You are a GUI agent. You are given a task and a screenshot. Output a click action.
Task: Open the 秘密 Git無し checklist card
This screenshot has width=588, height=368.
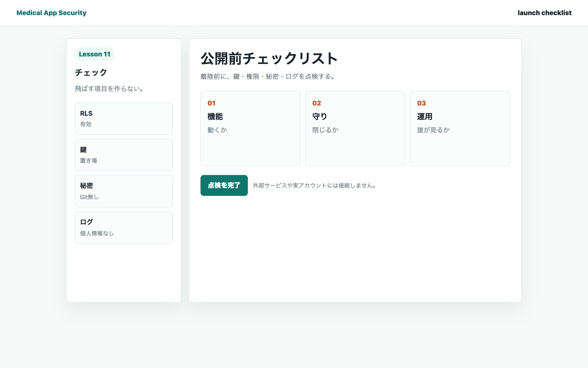(124, 191)
